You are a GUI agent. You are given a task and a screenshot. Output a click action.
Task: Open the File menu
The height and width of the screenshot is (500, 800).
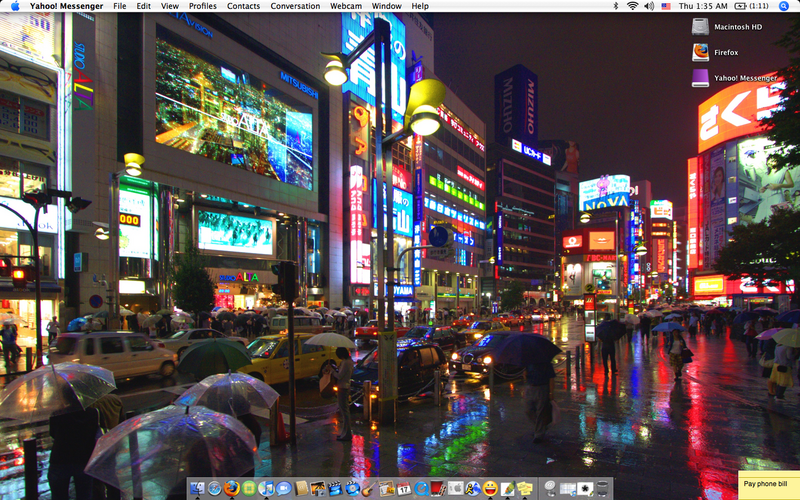[119, 6]
